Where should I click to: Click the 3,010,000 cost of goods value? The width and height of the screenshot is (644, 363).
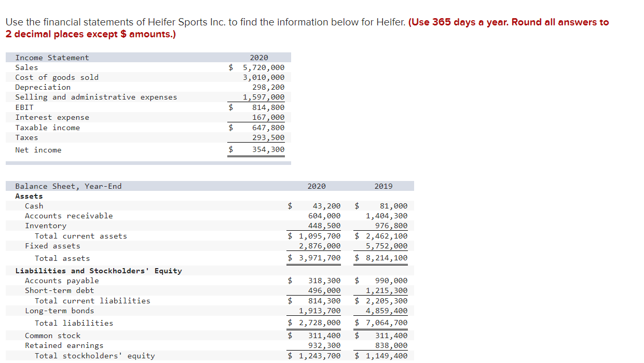click(264, 77)
